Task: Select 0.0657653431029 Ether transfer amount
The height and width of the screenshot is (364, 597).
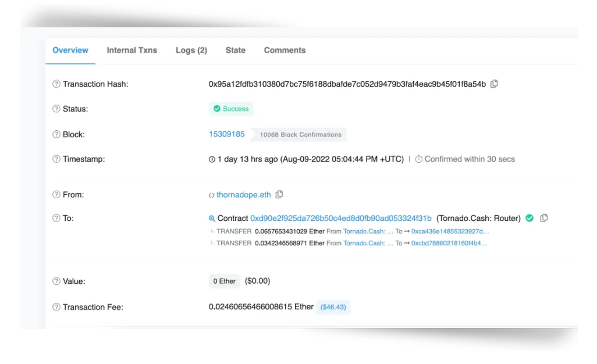Action: pyautogui.click(x=290, y=231)
